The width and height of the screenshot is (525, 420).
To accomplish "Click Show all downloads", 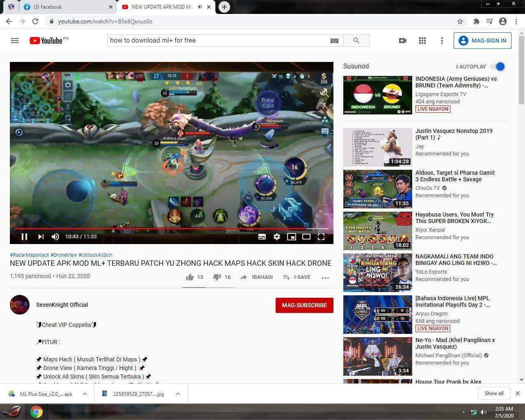I will click(x=494, y=393).
